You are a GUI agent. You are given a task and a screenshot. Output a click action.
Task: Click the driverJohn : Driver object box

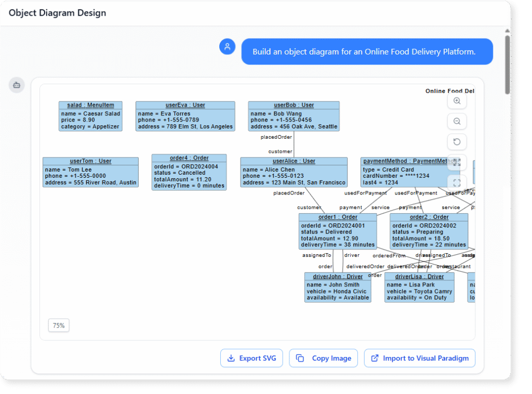tap(338, 287)
